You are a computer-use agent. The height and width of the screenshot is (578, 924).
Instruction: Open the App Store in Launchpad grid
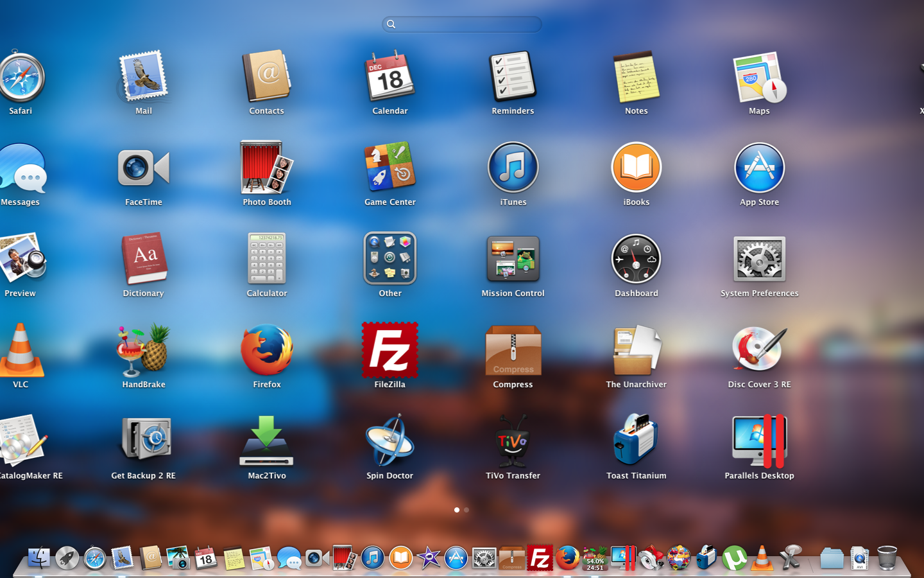pos(759,168)
